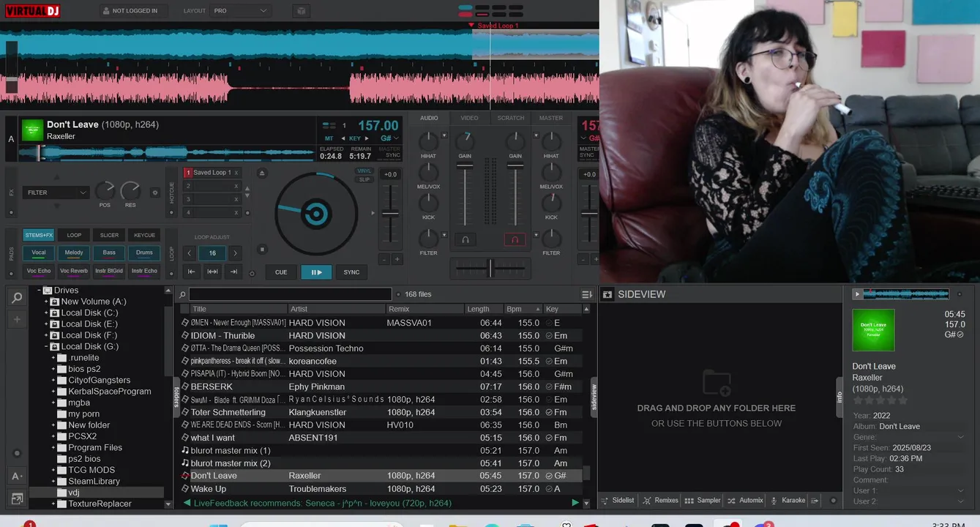Expand the SteamLibrary folder
Viewport: 980px width, 527px height.
[x=53, y=482]
